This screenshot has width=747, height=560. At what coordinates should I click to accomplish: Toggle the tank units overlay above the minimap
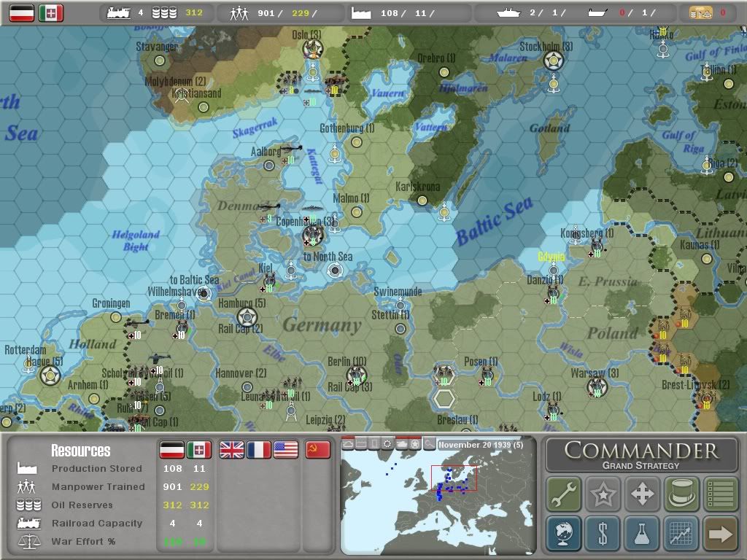click(402, 444)
